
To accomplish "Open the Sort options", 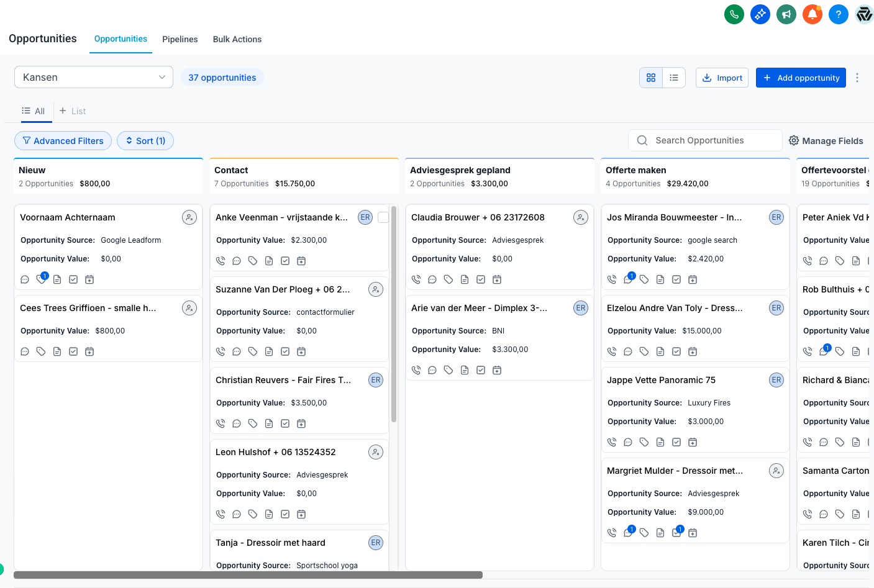I will [x=145, y=140].
